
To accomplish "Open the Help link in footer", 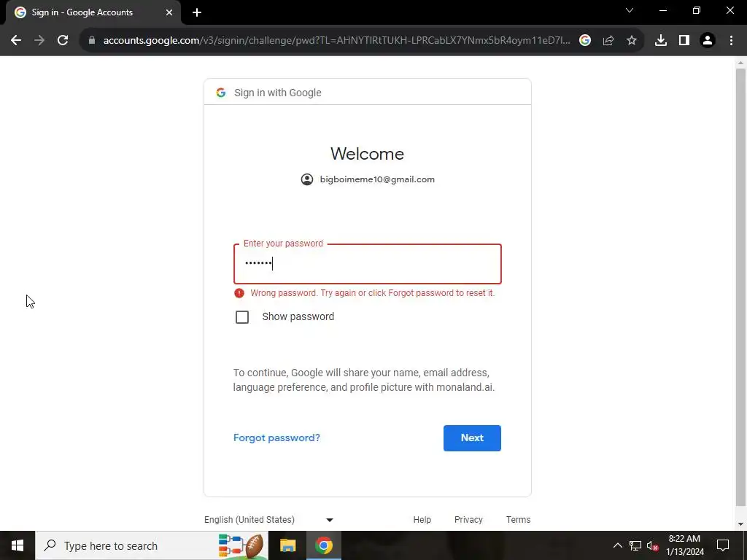I will tap(422, 519).
